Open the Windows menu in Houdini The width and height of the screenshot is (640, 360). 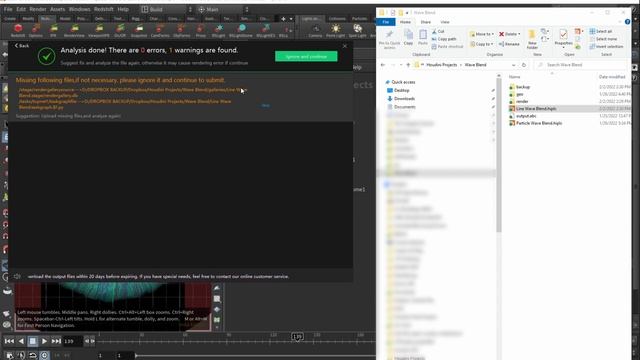[79, 9]
